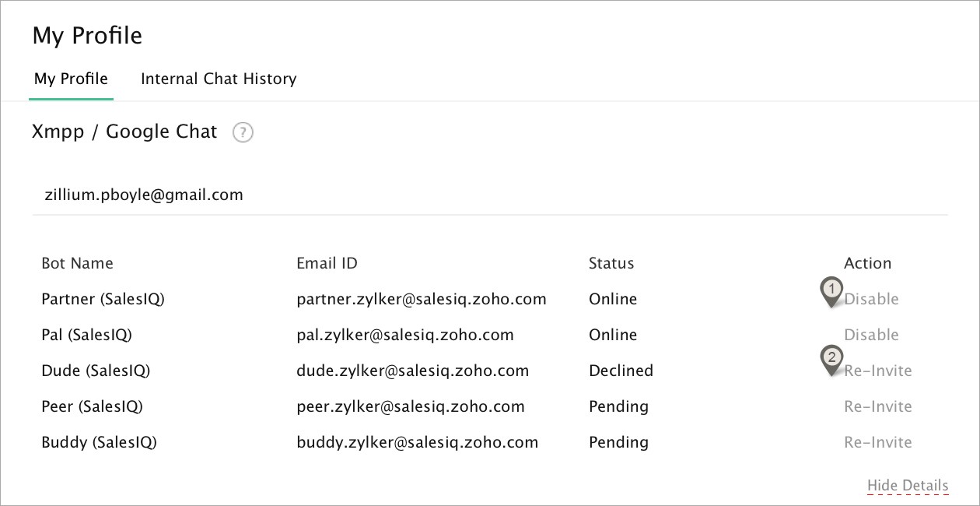
Task: Disable the Partner (SalesIQ) bot
Action: pyautogui.click(x=871, y=299)
